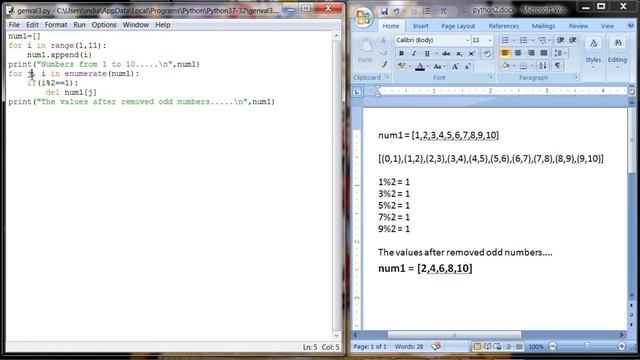Shrink font size with the small A
Viewport: 640px width, 360px height.
pos(467,66)
